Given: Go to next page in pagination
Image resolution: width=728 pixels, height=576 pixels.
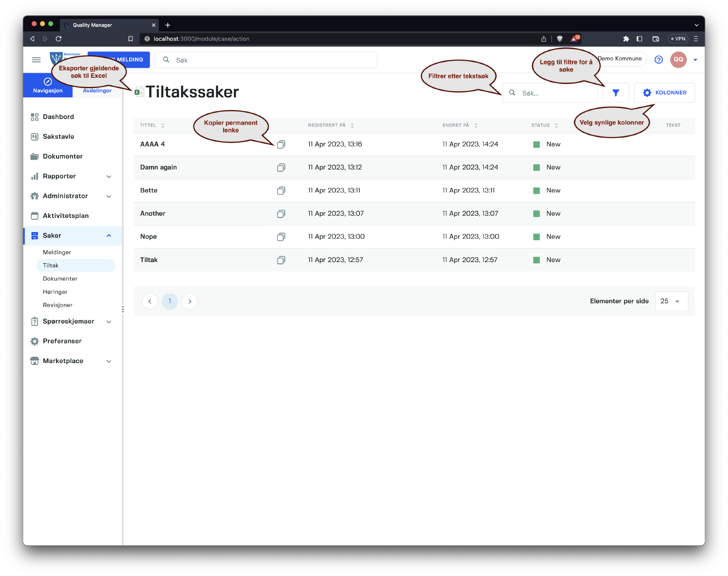Looking at the screenshot, I should pos(190,301).
